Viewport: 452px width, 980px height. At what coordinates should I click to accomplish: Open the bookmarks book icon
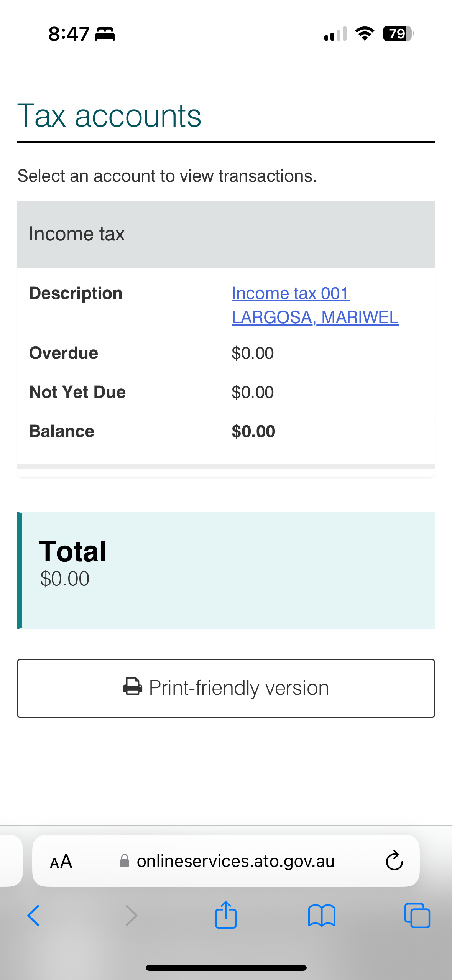tap(322, 916)
